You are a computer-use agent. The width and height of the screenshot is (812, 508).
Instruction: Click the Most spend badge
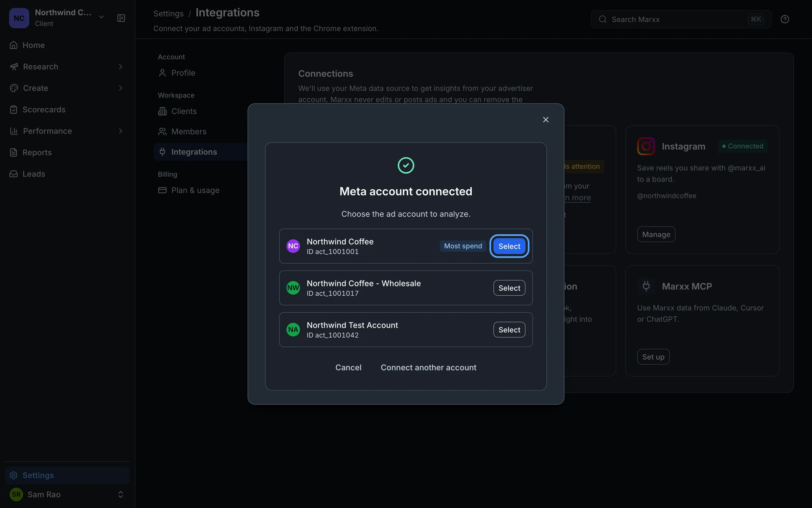pyautogui.click(x=463, y=246)
